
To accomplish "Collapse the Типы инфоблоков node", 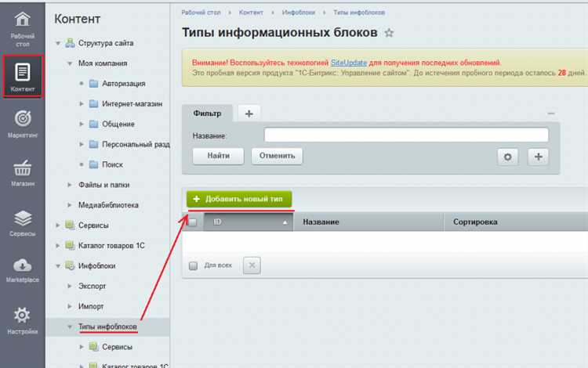I will pos(70,327).
